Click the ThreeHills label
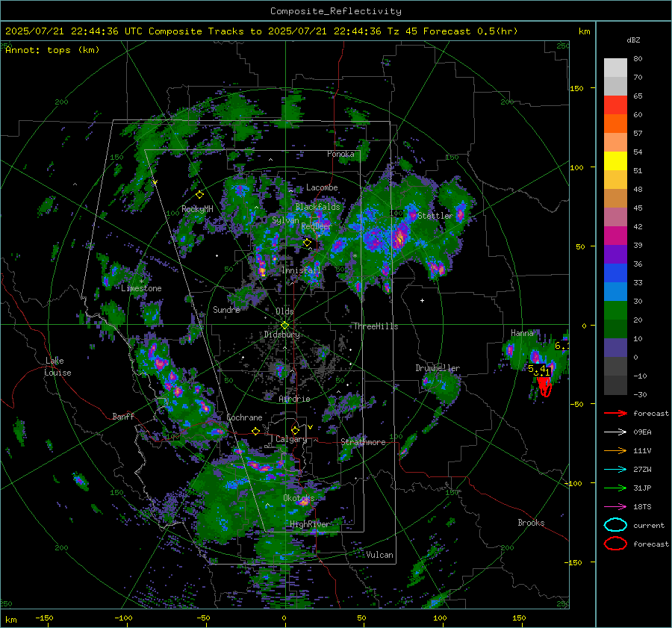Screen dimensions: 672x628 (376, 326)
